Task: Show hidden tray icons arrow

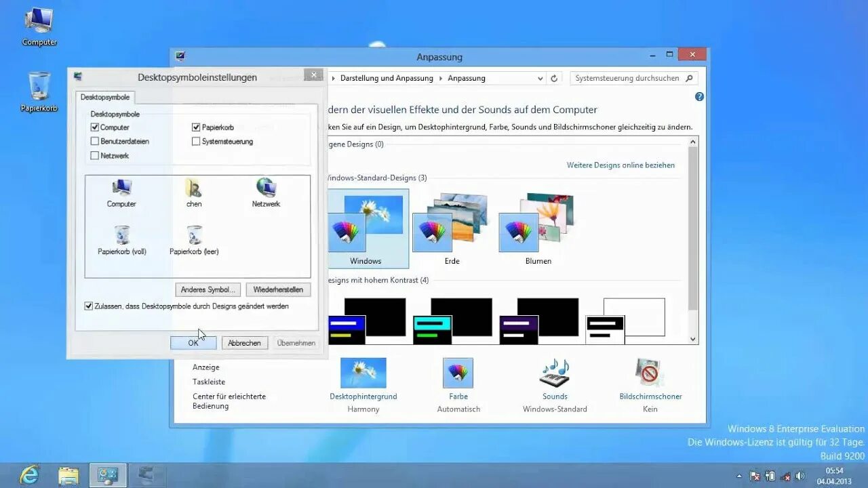Action: pyautogui.click(x=739, y=476)
